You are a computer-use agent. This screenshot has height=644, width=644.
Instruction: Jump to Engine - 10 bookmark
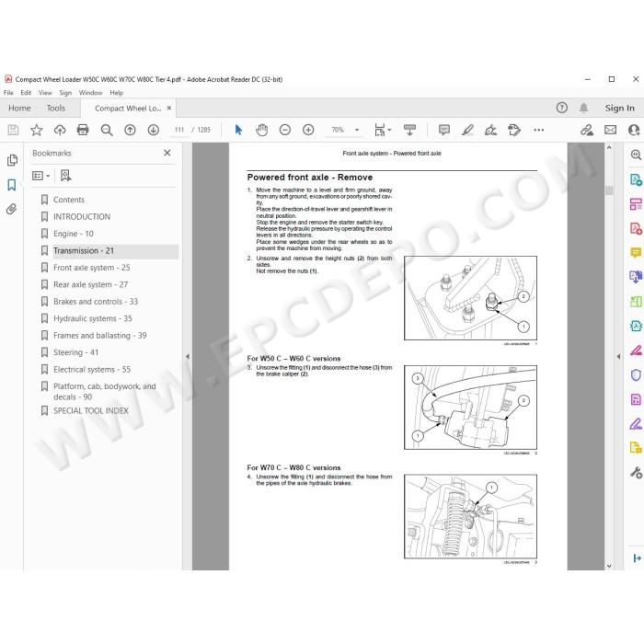pos(74,234)
